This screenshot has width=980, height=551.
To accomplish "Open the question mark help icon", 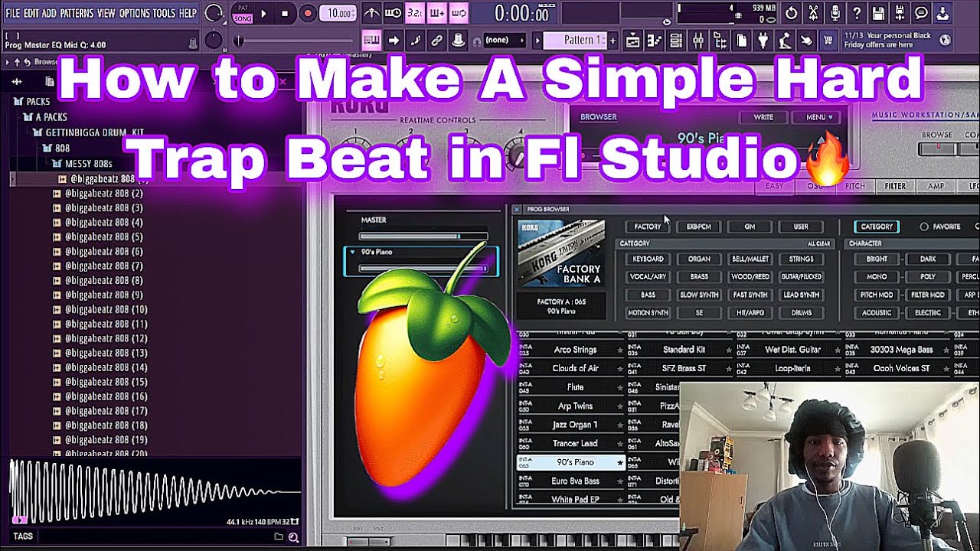I will [x=856, y=13].
